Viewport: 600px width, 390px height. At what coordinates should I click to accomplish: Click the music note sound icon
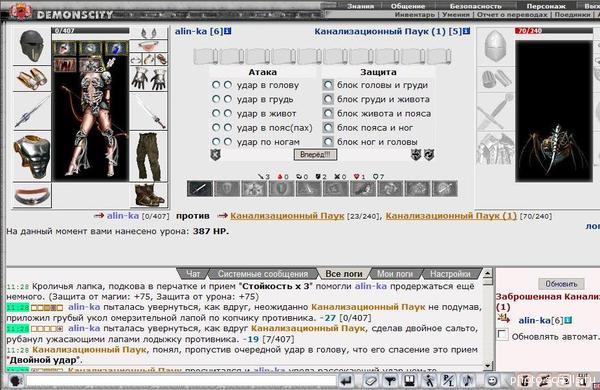pyautogui.click(x=468, y=381)
